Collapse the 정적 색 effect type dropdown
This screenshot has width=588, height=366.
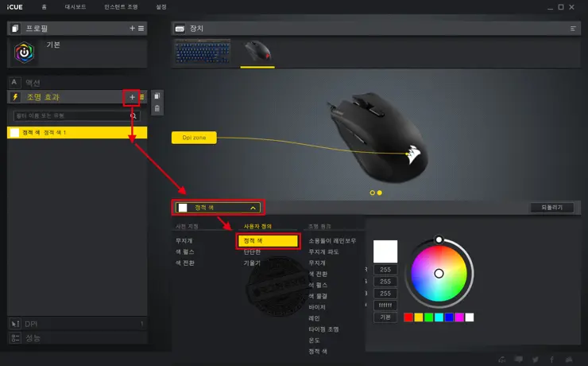click(x=218, y=208)
